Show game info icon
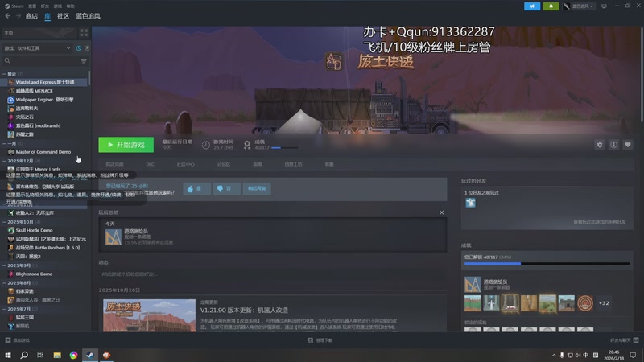The height and width of the screenshot is (362, 644). (x=613, y=145)
